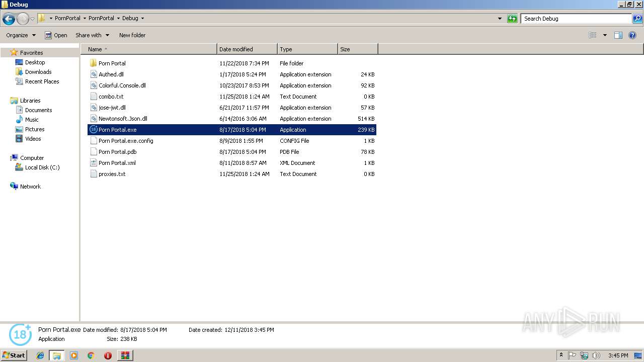Select the Porn Portal folder icon
Image resolution: width=644 pixels, height=362 pixels.
(93, 63)
